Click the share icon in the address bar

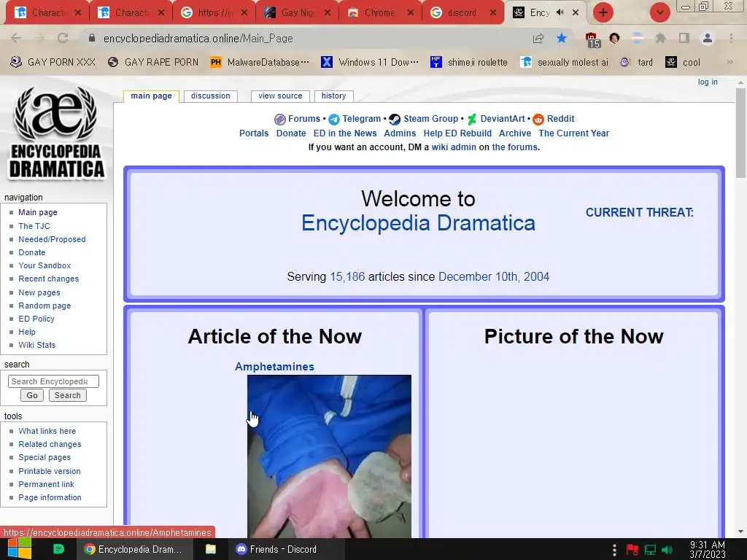(538, 39)
